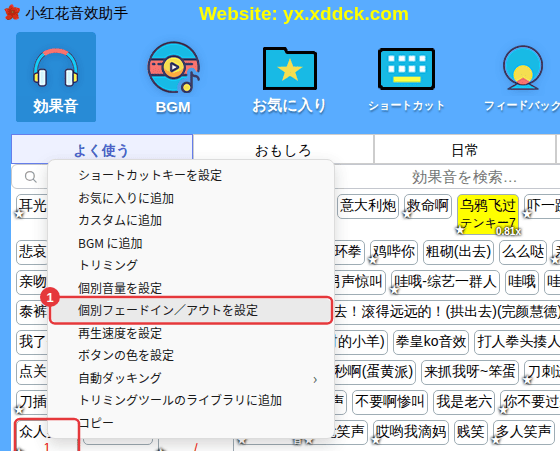The width and height of the screenshot is (560, 451).
Task: Choose お気に入りに追加 menu entry
Action: (191, 198)
